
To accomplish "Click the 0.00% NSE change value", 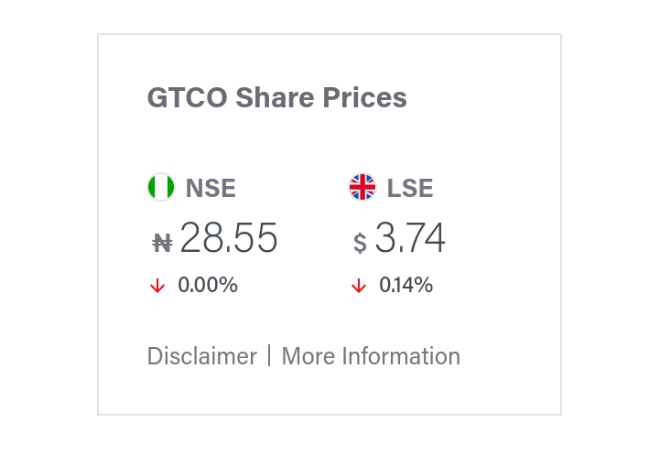I will pos(208,285).
